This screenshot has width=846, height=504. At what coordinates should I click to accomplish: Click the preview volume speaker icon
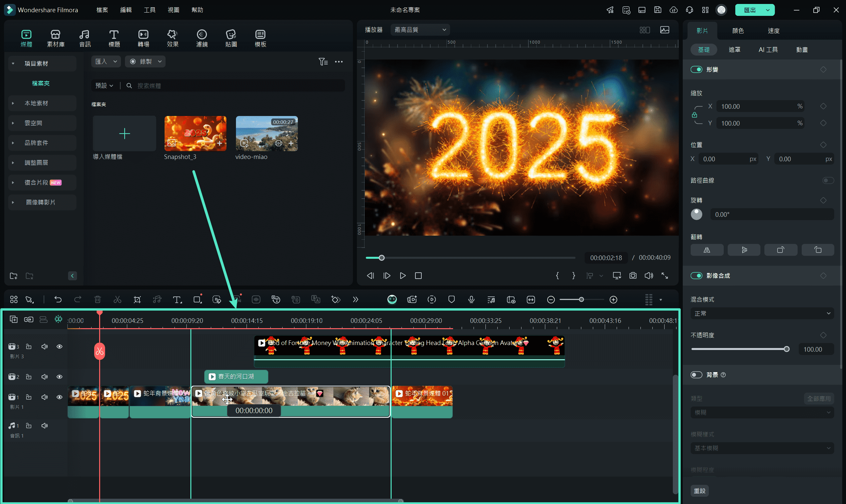pos(649,275)
